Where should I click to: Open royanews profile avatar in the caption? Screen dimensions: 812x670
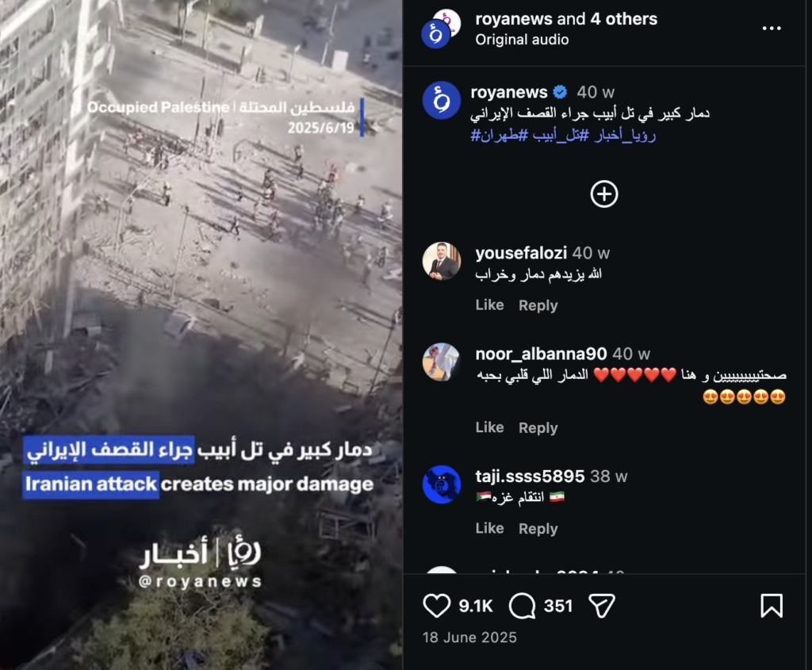pyautogui.click(x=441, y=101)
